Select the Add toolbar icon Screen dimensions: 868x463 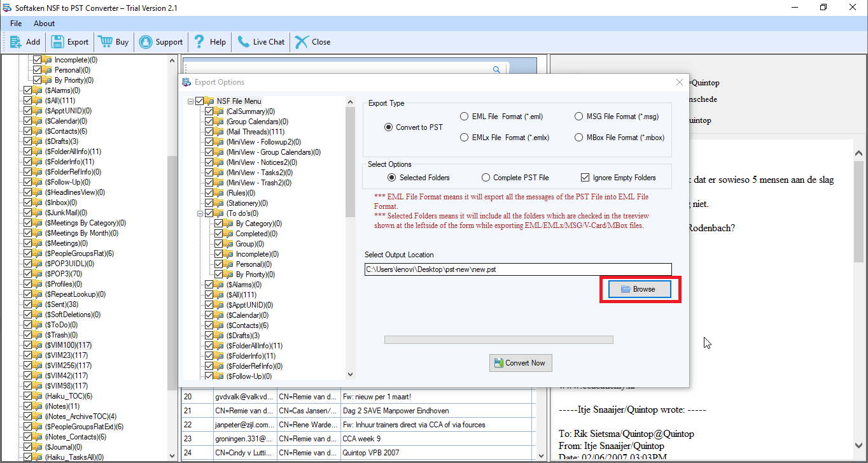[15, 42]
